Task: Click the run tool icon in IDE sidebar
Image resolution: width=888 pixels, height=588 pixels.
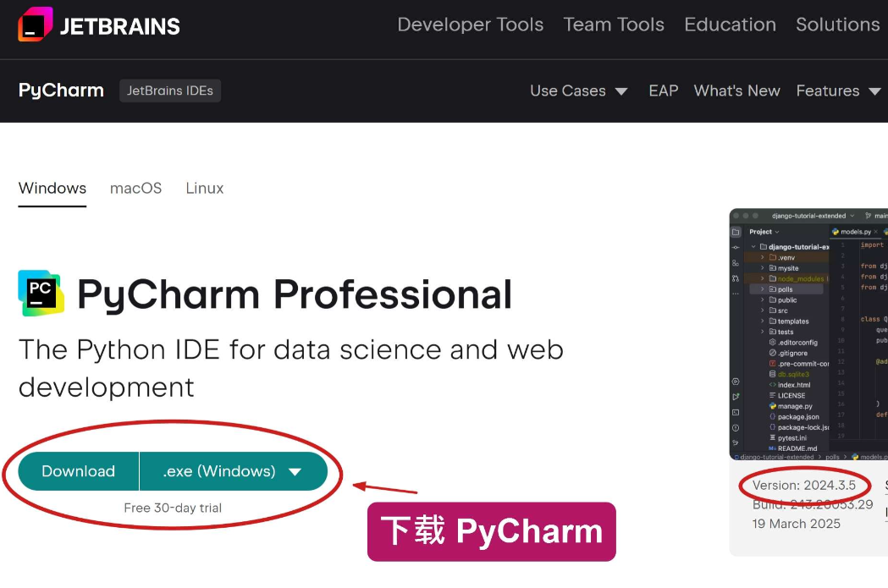Action: [x=736, y=397]
